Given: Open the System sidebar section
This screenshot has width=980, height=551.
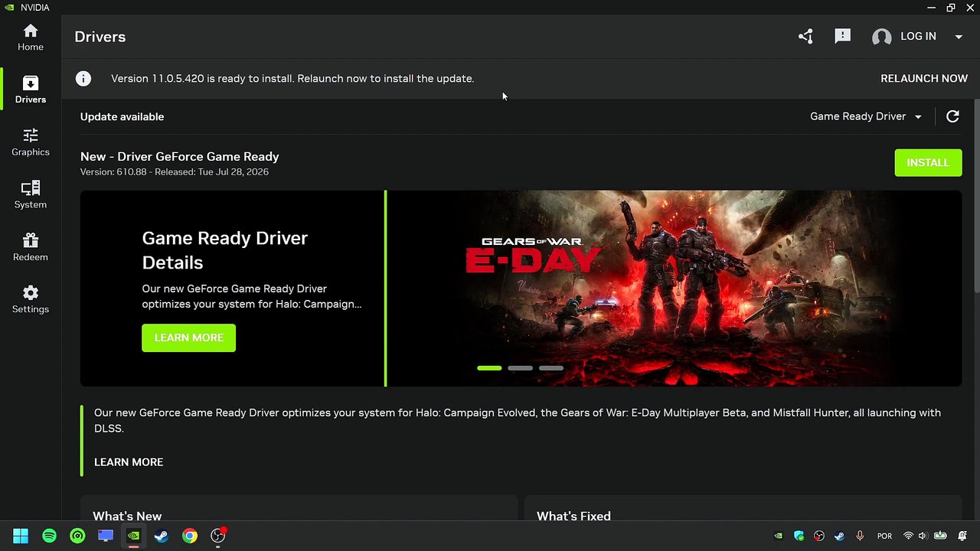Looking at the screenshot, I should click(31, 195).
